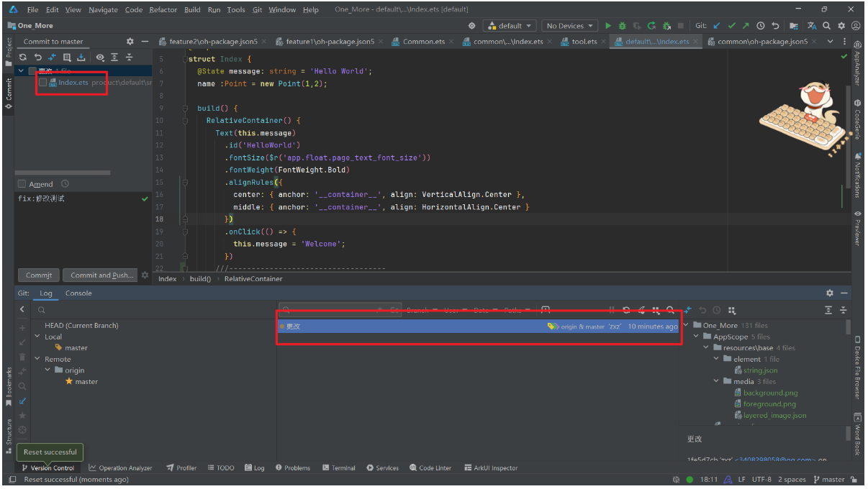
Task: Click the Commit and Push button
Action: point(100,275)
